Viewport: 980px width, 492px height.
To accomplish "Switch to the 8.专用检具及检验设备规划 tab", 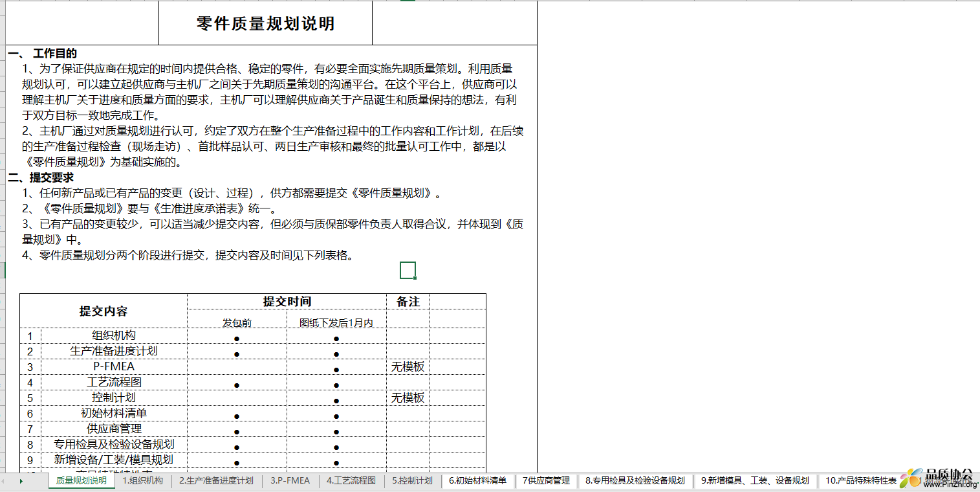I will [x=635, y=481].
